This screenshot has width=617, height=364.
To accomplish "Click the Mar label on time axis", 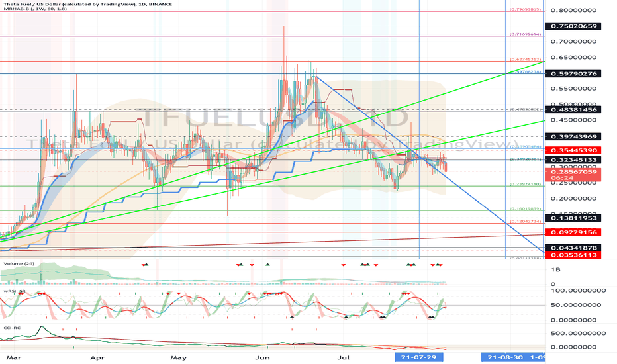I will [14, 357].
